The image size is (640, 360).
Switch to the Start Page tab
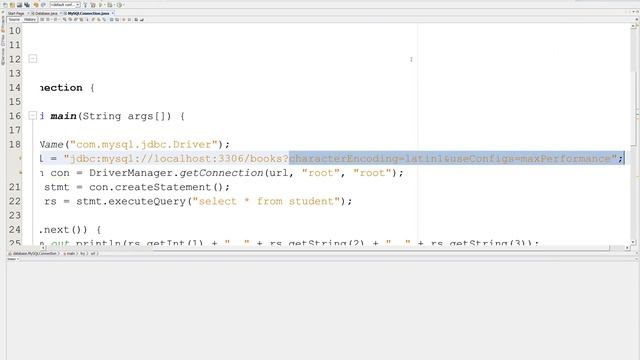pyautogui.click(x=16, y=13)
